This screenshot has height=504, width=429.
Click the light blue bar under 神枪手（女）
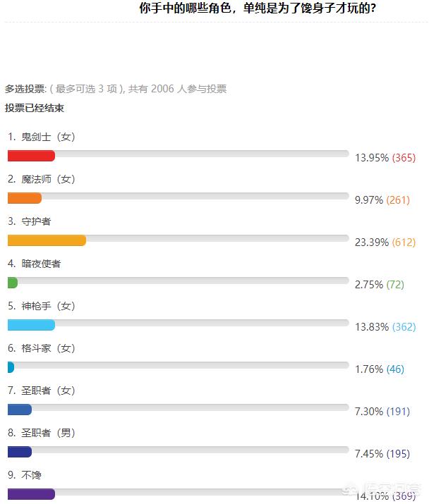[31, 325]
